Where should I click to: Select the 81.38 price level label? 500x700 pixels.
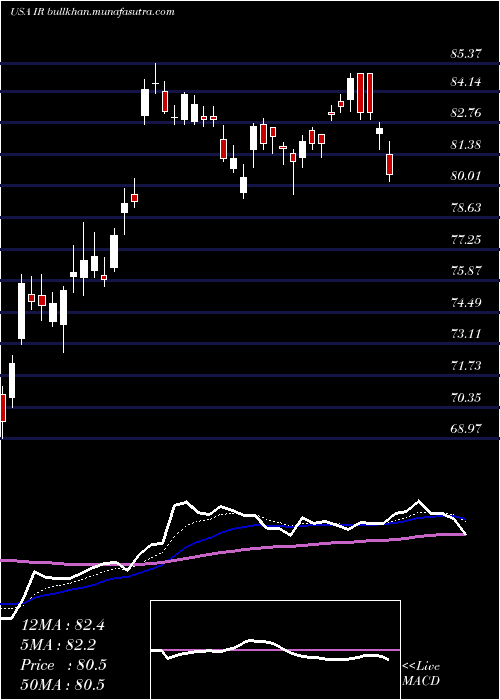pos(466,145)
